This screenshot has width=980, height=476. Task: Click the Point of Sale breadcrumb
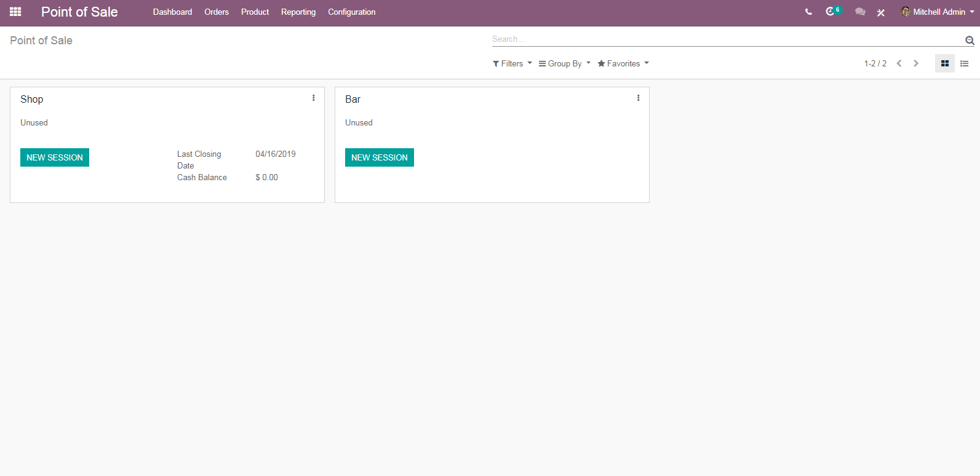(x=41, y=41)
